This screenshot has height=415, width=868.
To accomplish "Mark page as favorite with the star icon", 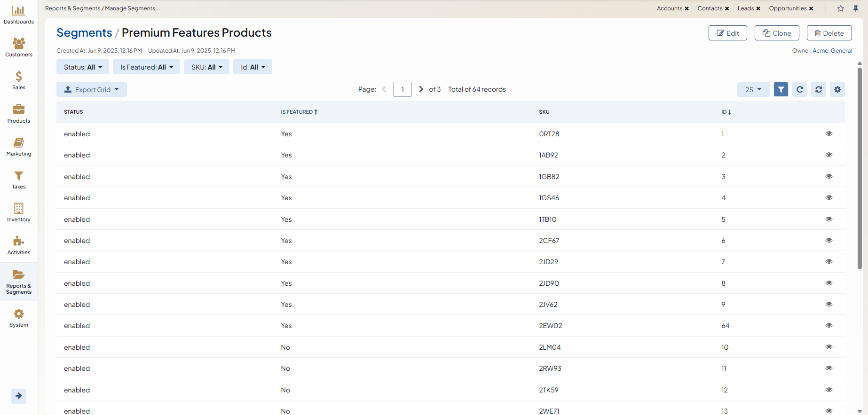I will point(841,8).
